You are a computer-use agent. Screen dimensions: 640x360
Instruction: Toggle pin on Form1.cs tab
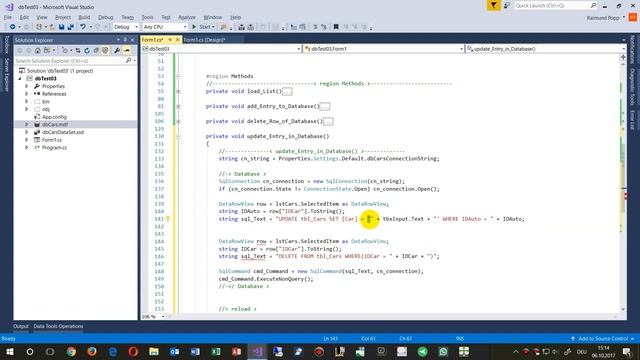170,40
